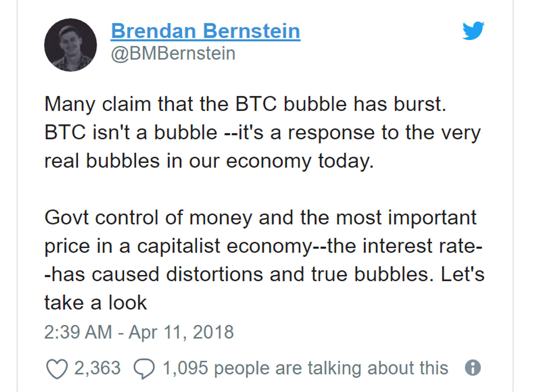Click the word 'Let's' in the tweet
This screenshot has width=533, height=392.
click(x=463, y=274)
